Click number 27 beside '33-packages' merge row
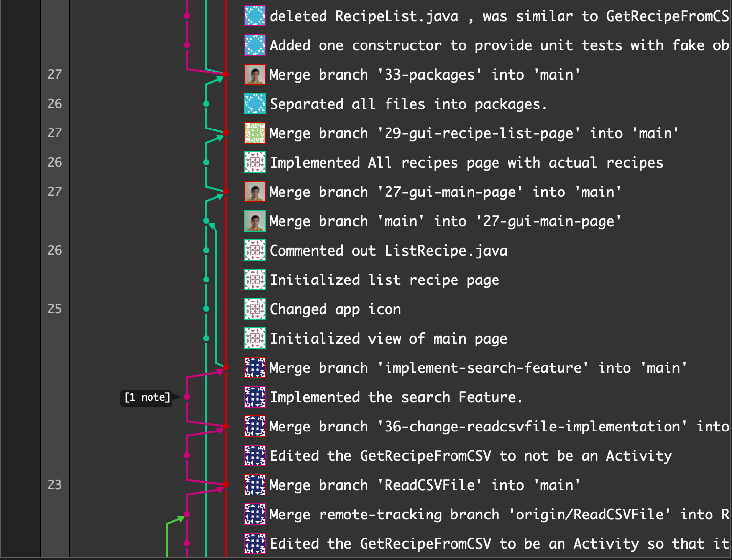732x560 pixels. (55, 74)
